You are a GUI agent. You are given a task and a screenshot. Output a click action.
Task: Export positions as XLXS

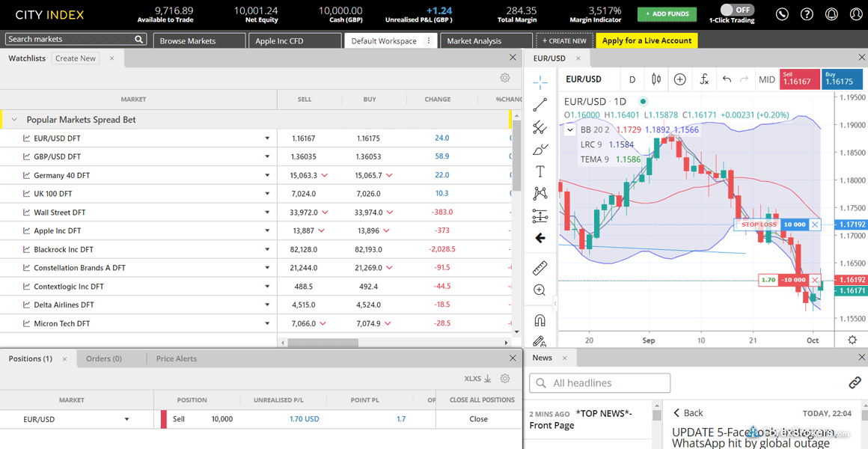click(477, 379)
